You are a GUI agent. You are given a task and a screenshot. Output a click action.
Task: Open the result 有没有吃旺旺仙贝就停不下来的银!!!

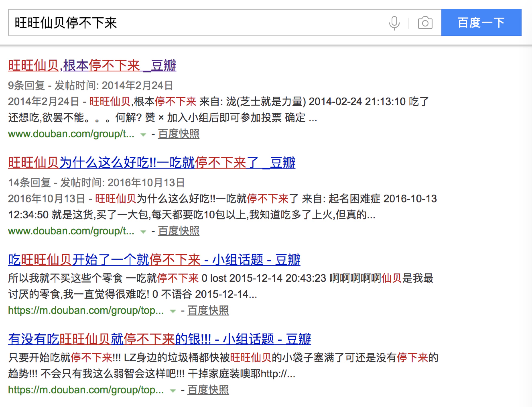click(160, 339)
